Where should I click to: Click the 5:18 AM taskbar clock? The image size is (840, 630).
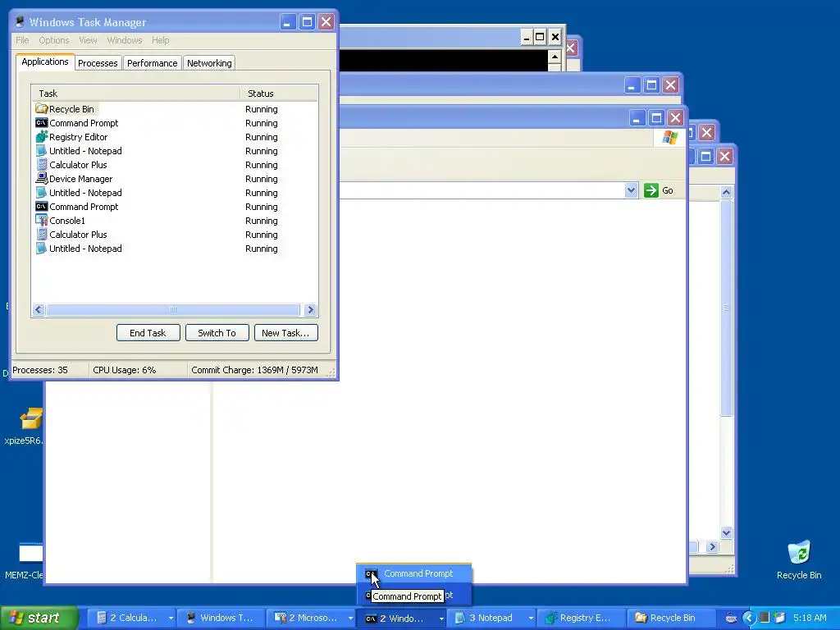point(810,618)
